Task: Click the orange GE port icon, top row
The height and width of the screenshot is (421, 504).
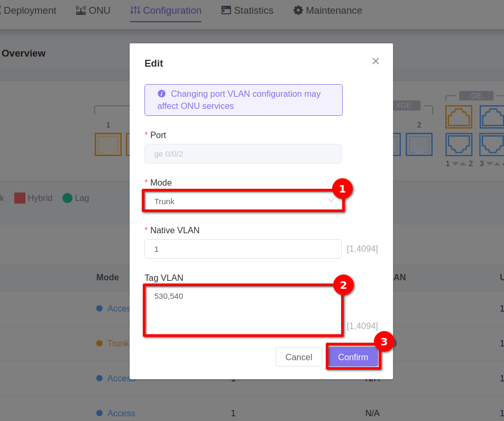Action: click(x=459, y=117)
